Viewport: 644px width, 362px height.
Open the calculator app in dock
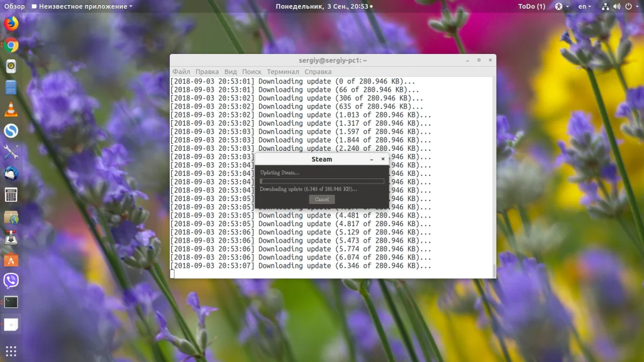pyautogui.click(x=11, y=195)
